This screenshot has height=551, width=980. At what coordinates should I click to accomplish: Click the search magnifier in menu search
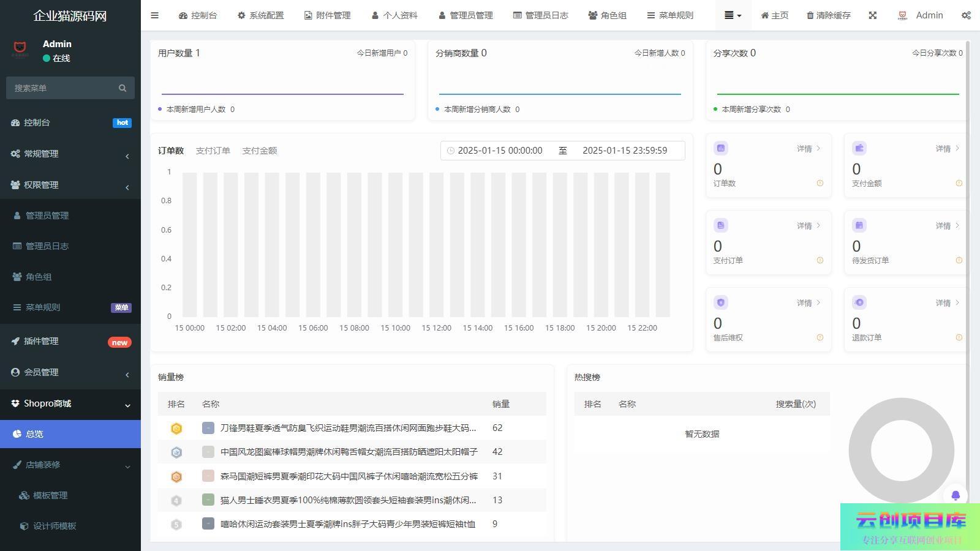[123, 88]
